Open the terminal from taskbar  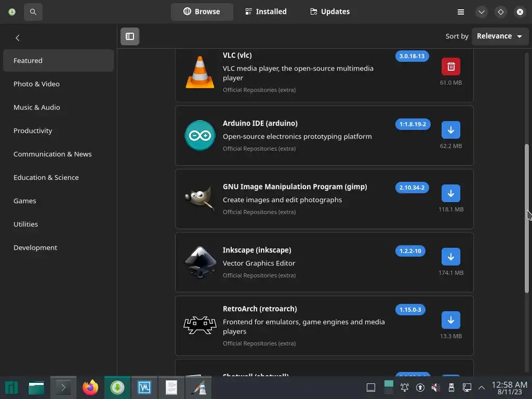click(x=63, y=388)
